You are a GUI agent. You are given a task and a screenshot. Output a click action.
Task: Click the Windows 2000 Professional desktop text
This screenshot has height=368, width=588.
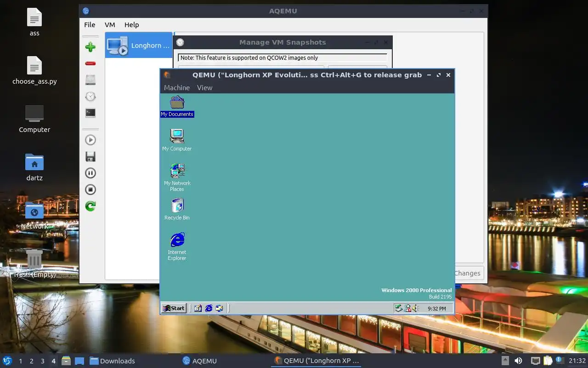click(416, 290)
